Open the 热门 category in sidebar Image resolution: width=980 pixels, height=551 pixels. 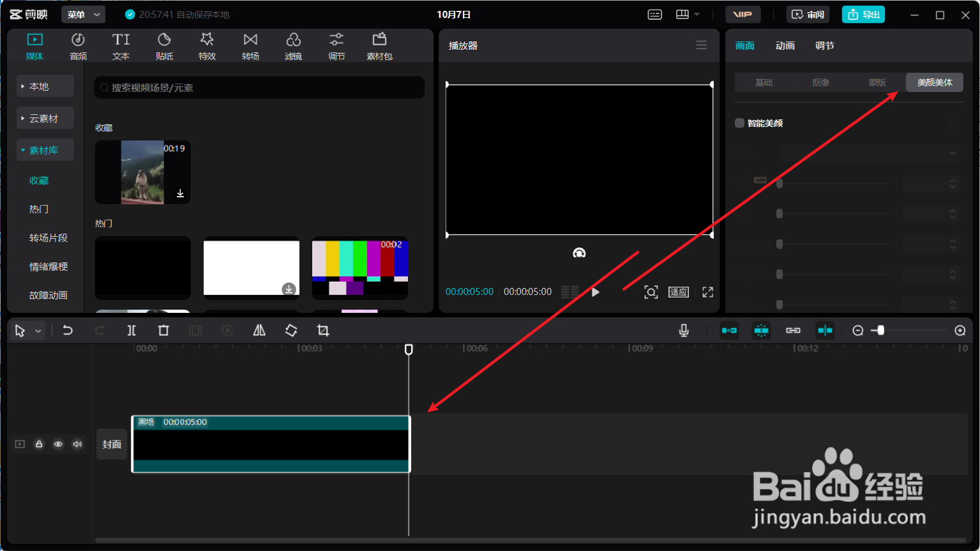point(39,209)
